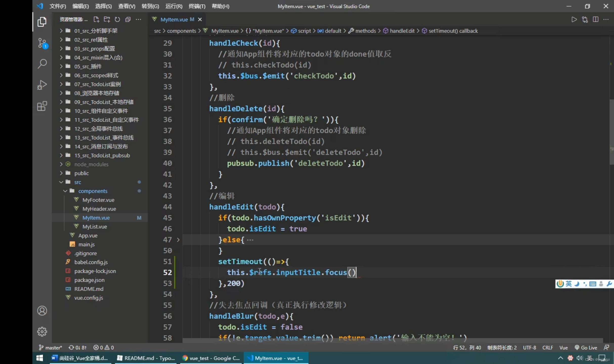This screenshot has width=614, height=364.
Task: Create a new folder in explorer
Action: pos(107,19)
